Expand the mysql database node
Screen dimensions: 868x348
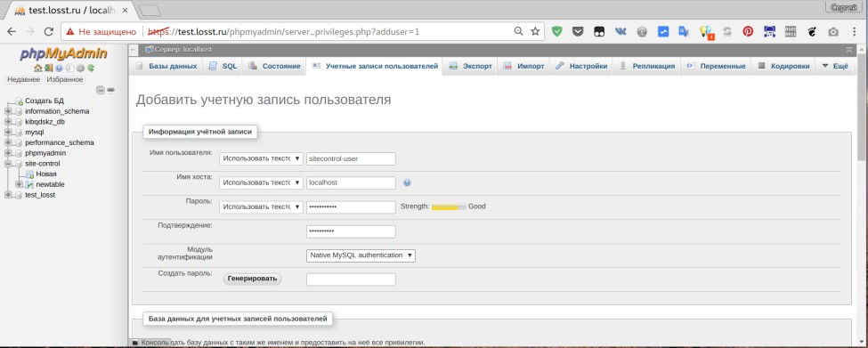(8, 133)
